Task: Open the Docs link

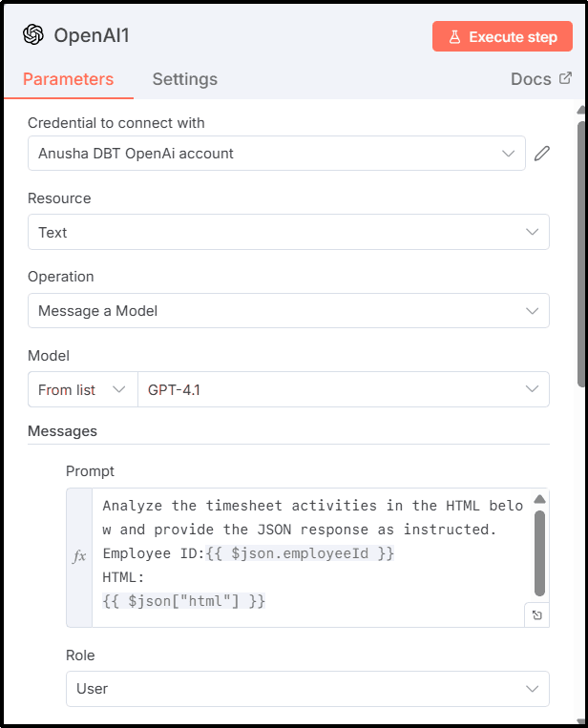Action: tap(531, 79)
